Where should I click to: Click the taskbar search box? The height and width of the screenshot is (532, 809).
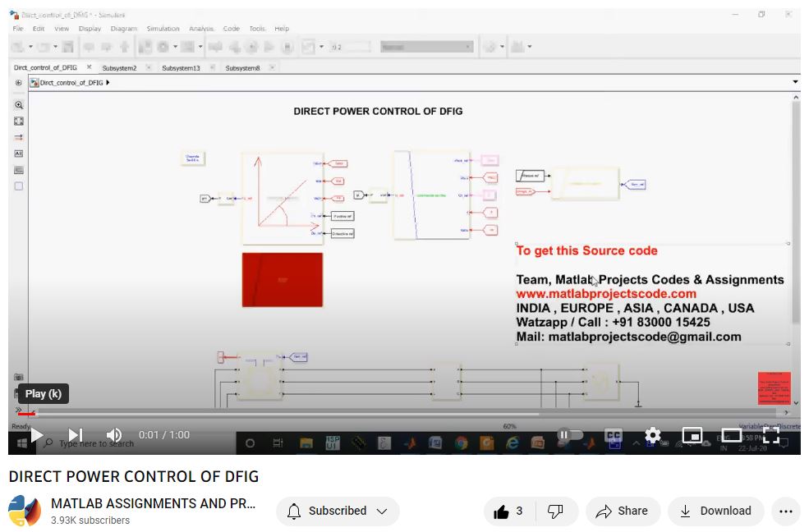pos(136,443)
